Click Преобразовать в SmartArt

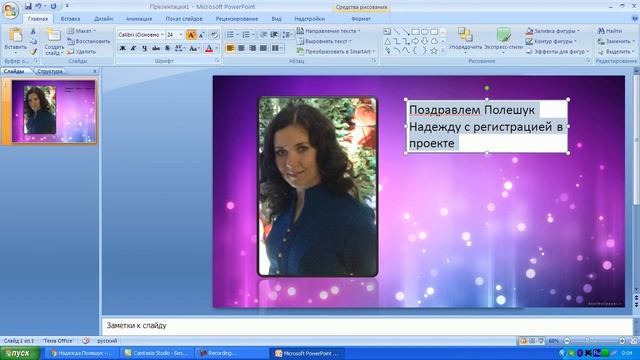click(336, 51)
